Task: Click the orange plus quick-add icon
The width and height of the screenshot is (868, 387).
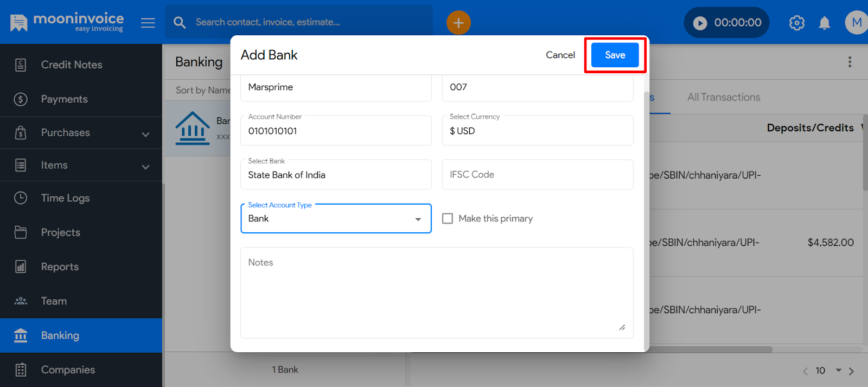Action: point(458,23)
